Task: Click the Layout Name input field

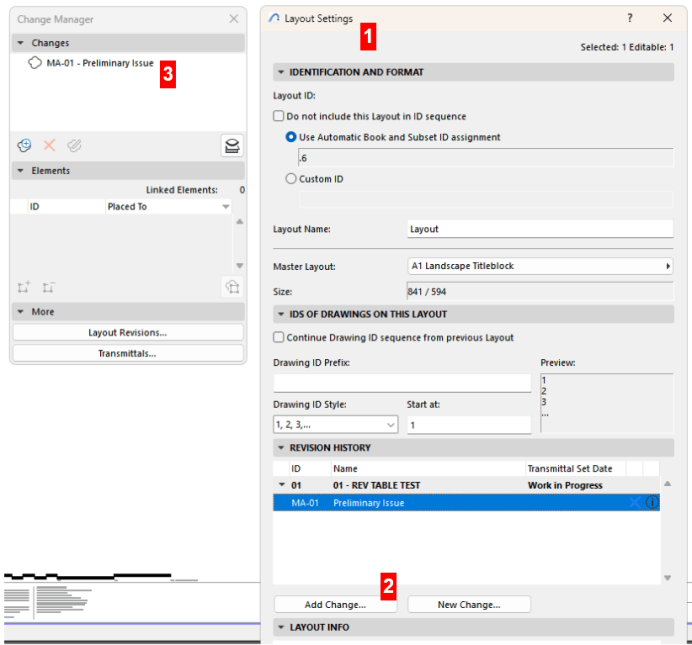Action: click(x=540, y=229)
